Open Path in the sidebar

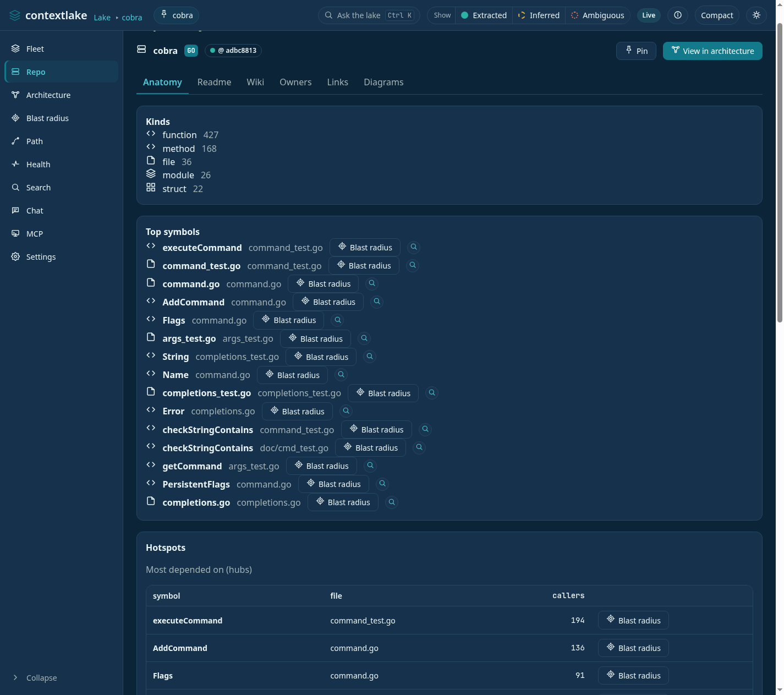click(61, 141)
